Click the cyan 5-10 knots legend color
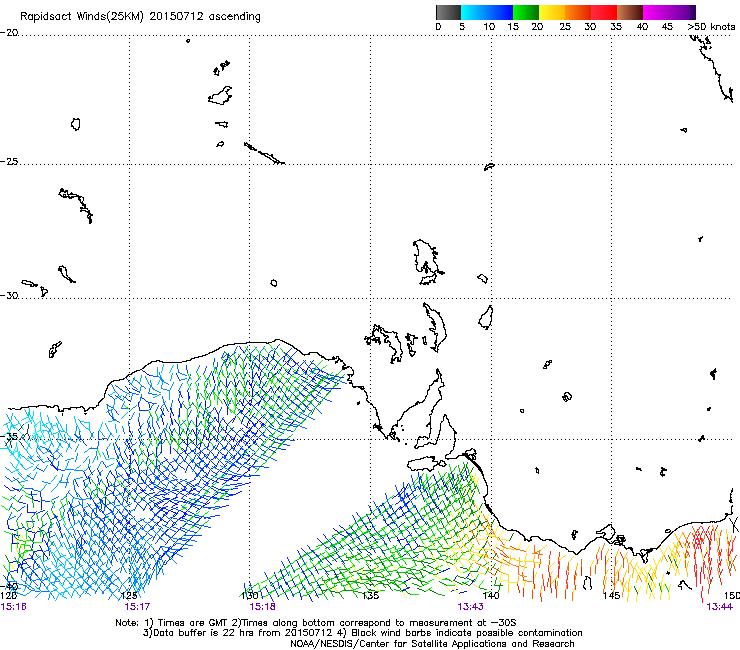Viewport: 740px width, 650px height. (x=474, y=12)
